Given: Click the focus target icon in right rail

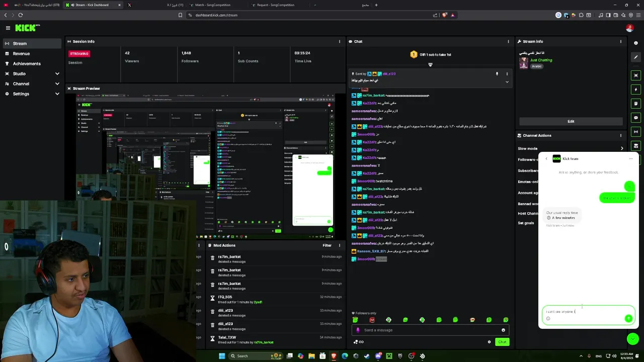Looking at the screenshot, I should [636, 75].
